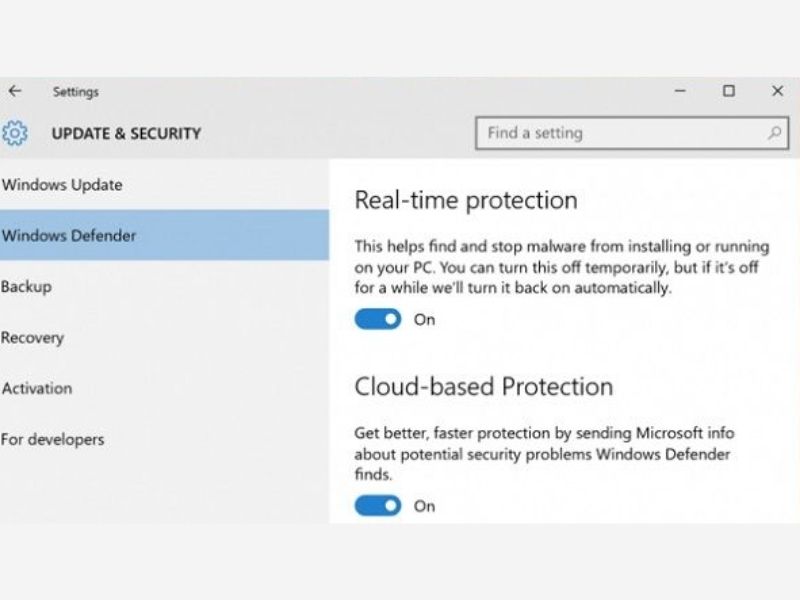Viewport: 800px width, 600px height.
Task: Disable the Cloud-based Protection switch
Action: click(x=378, y=506)
